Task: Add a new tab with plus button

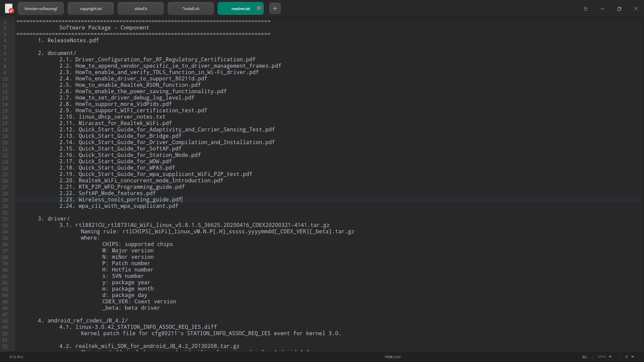Action: pyautogui.click(x=275, y=8)
